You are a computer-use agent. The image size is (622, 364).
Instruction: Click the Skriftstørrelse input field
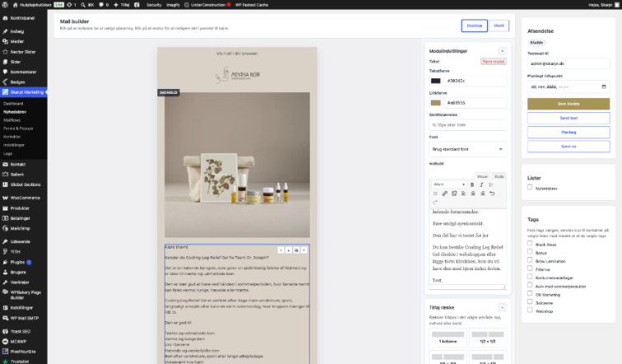point(468,125)
